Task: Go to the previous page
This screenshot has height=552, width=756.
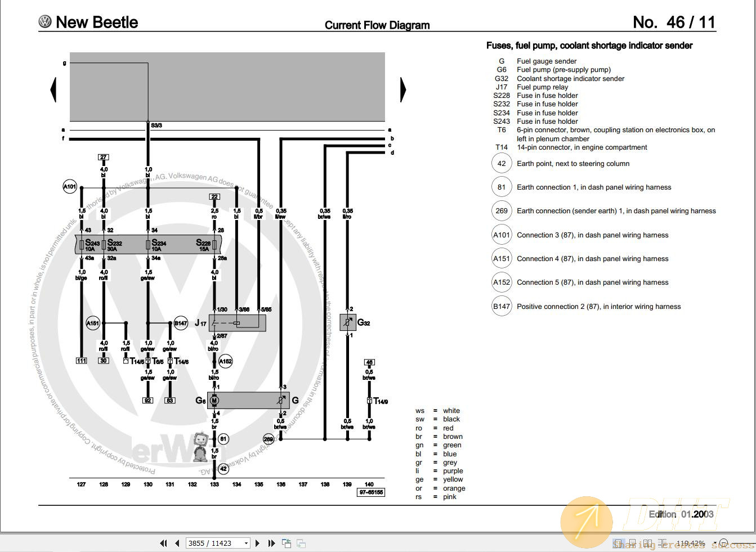Action: point(177,543)
